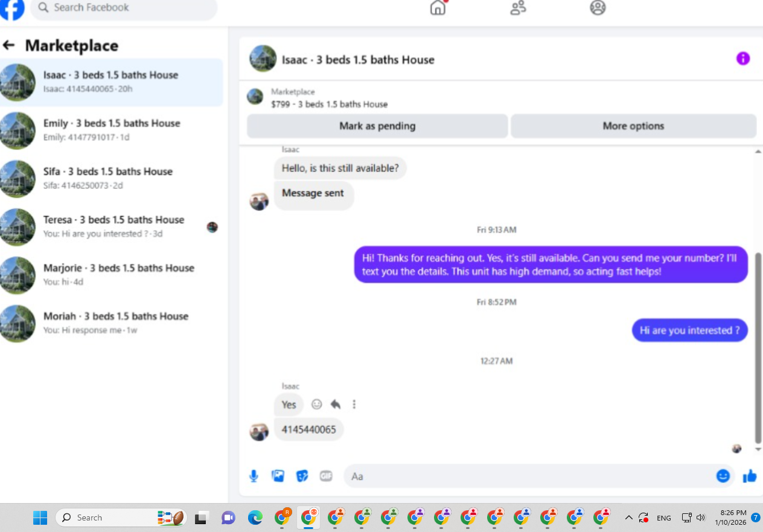Viewport: 763px width, 532px height.
Task: Click the small Marketplace listing thumbnail
Action: point(255,97)
